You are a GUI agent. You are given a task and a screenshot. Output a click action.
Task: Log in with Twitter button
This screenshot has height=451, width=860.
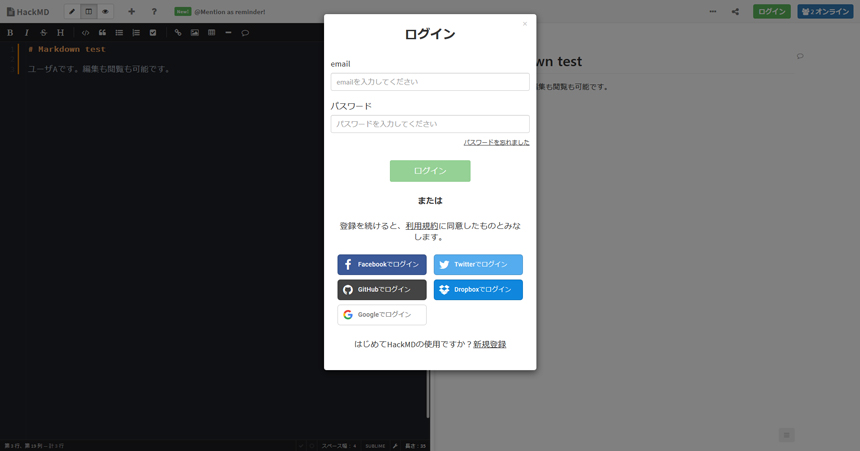[478, 264]
